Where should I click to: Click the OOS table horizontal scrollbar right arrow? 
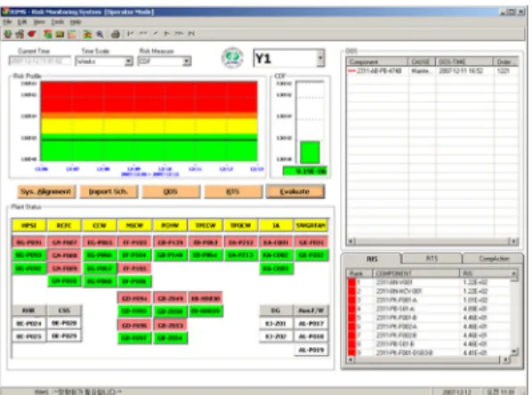pyautogui.click(x=514, y=241)
